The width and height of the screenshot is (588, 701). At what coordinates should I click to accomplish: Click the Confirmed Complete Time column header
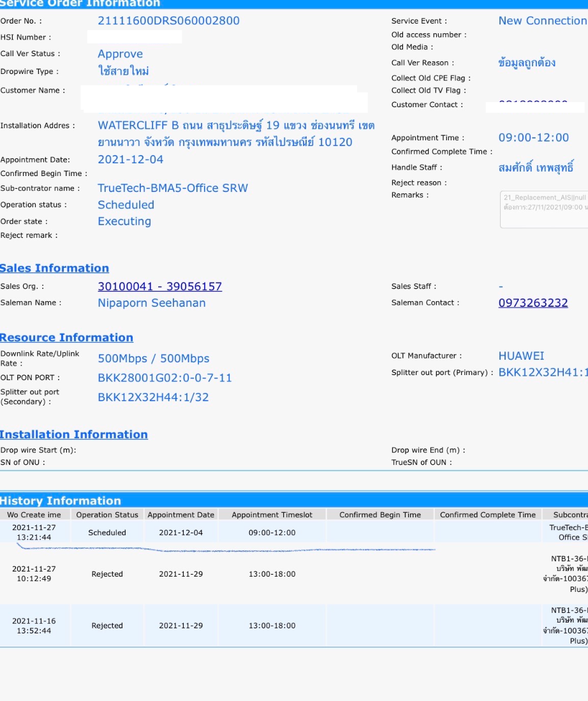(x=488, y=515)
